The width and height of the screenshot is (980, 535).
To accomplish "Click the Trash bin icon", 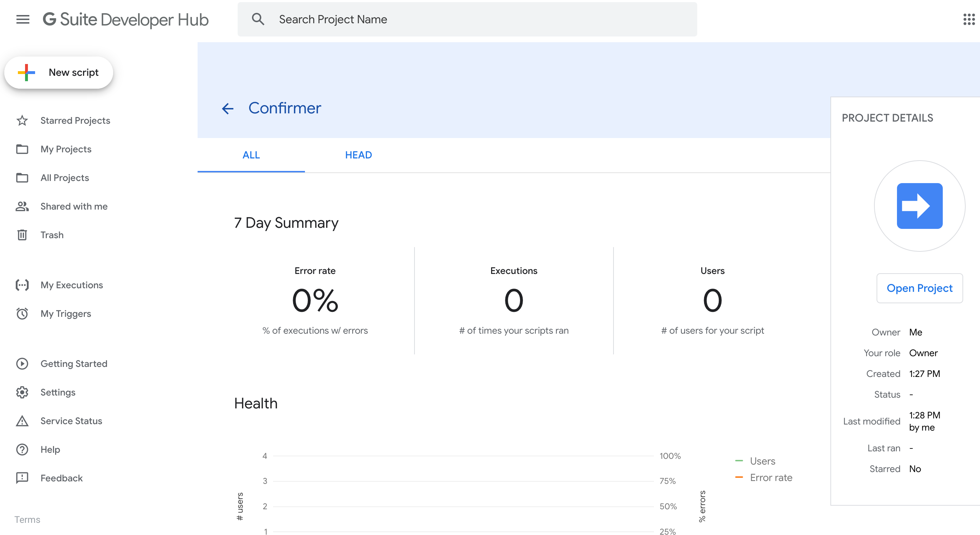I will click(x=22, y=235).
